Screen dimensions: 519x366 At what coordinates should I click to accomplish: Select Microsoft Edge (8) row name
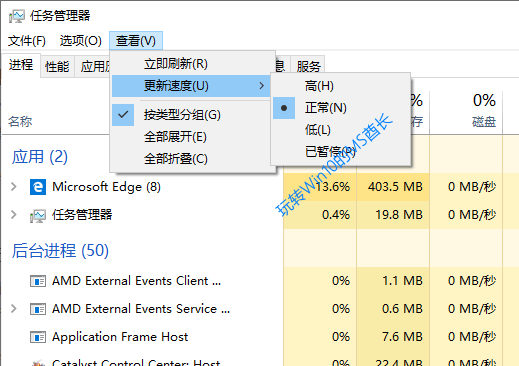click(106, 187)
